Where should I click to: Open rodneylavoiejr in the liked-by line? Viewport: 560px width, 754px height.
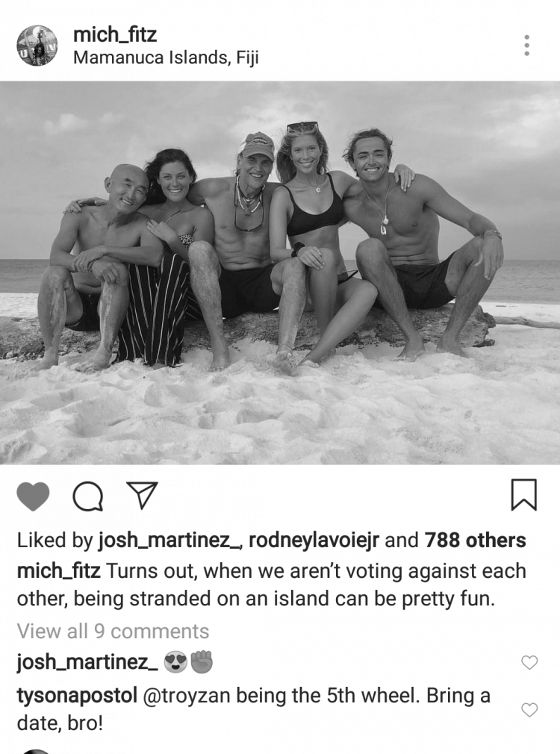[x=314, y=540]
